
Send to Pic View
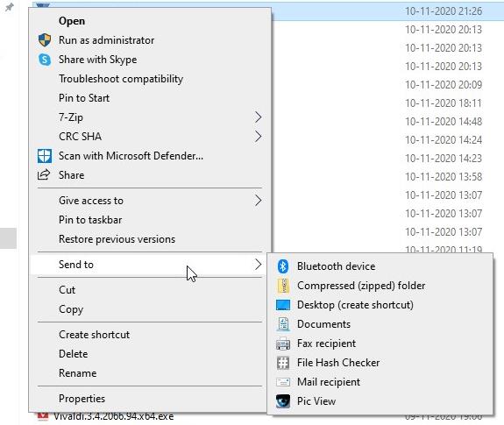coord(380,401)
